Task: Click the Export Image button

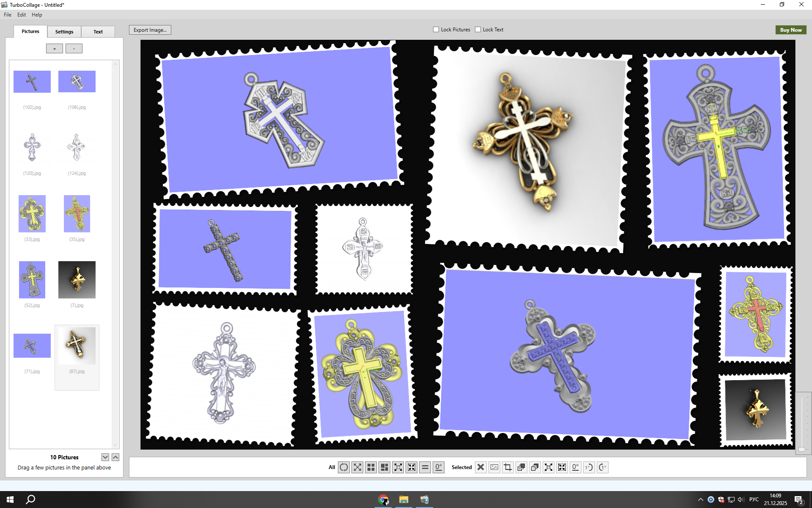Action: tap(150, 30)
